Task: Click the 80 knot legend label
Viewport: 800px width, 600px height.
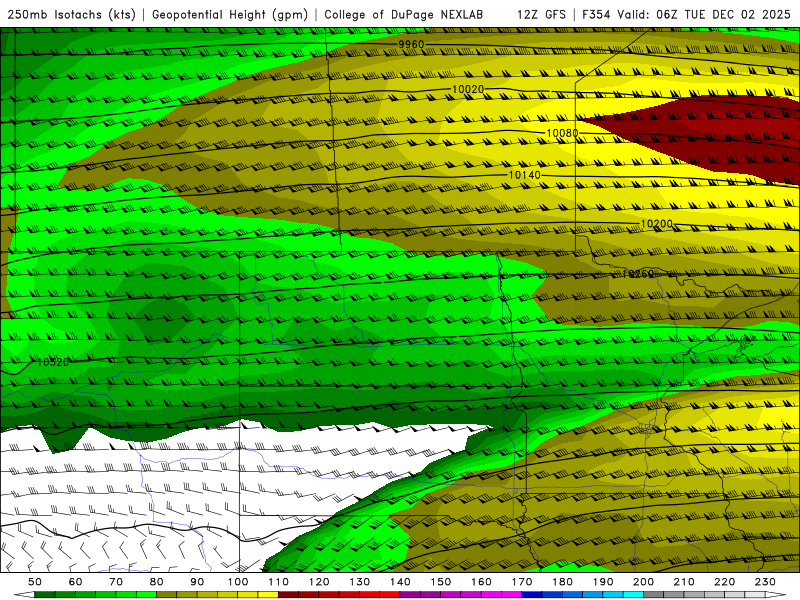Action: (157, 582)
